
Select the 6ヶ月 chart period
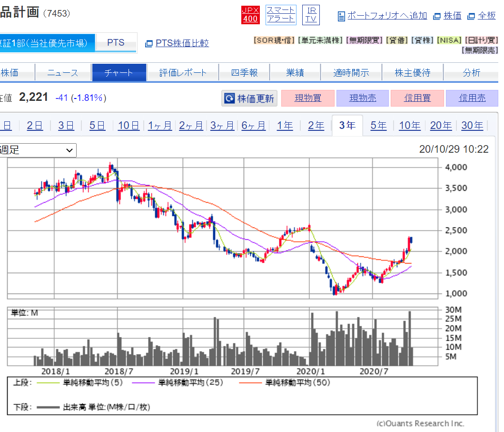coord(253,125)
